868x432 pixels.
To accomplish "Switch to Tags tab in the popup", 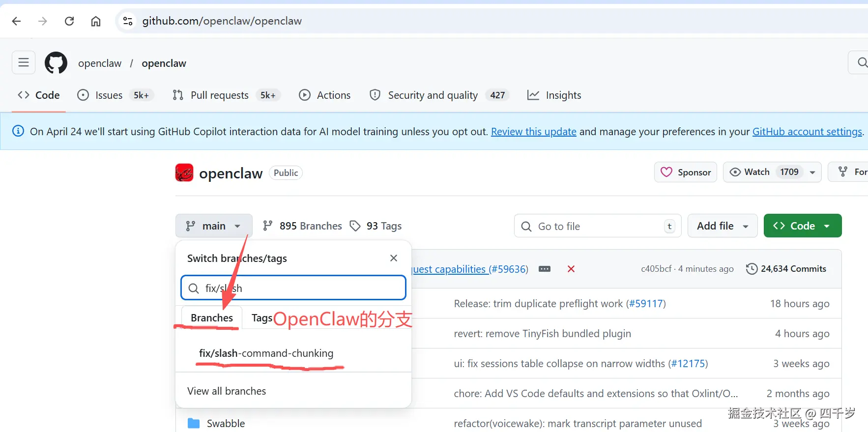I will pyautogui.click(x=261, y=318).
